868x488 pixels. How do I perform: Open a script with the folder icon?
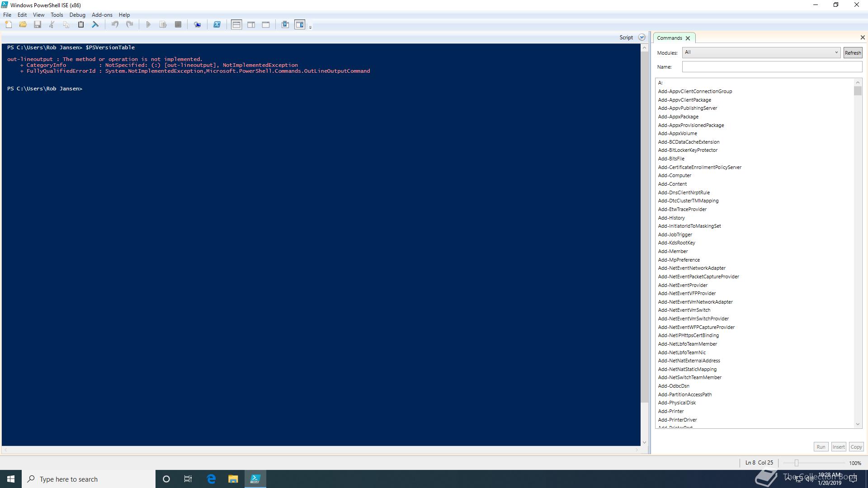tap(23, 25)
